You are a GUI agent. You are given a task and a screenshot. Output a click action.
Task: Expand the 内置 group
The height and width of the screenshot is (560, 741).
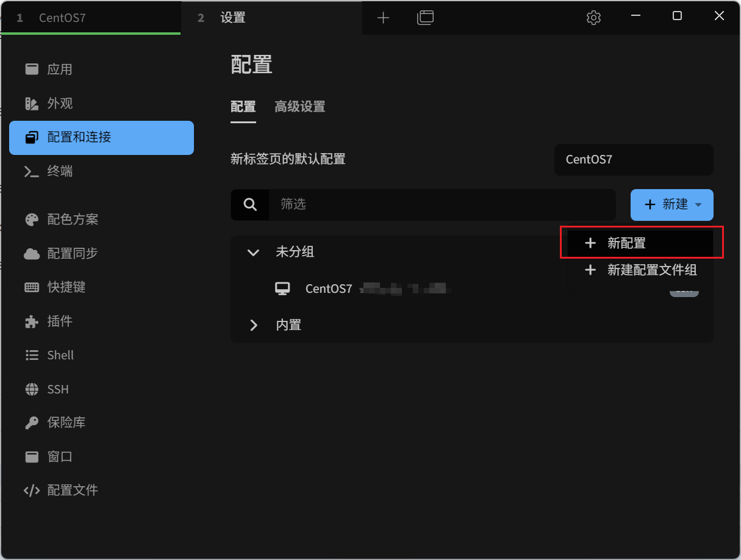pos(254,325)
